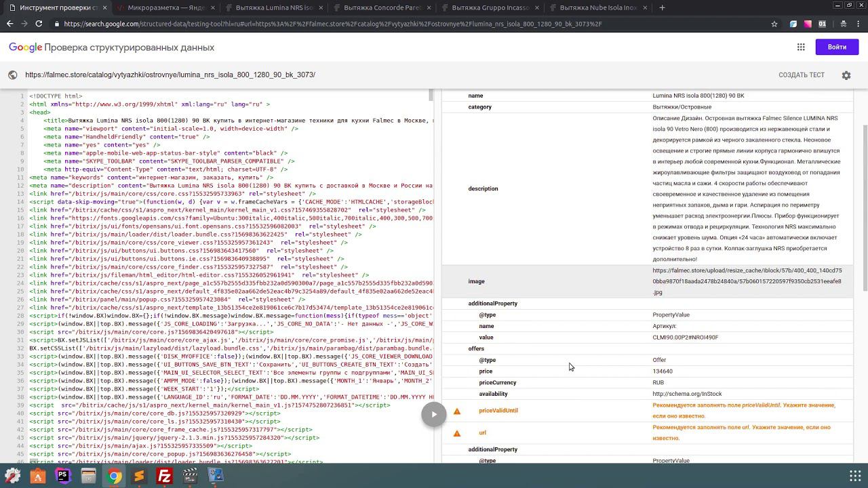Click the code panel vertical scrollbar

coord(431,95)
